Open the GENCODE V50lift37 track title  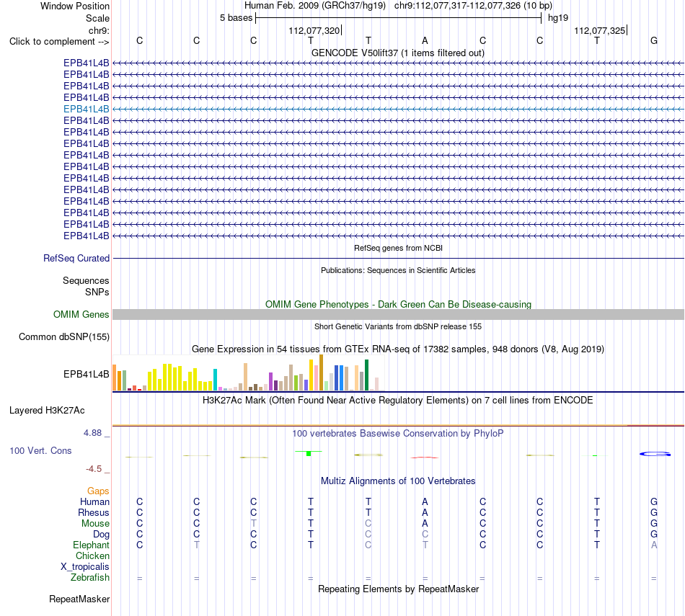(397, 53)
